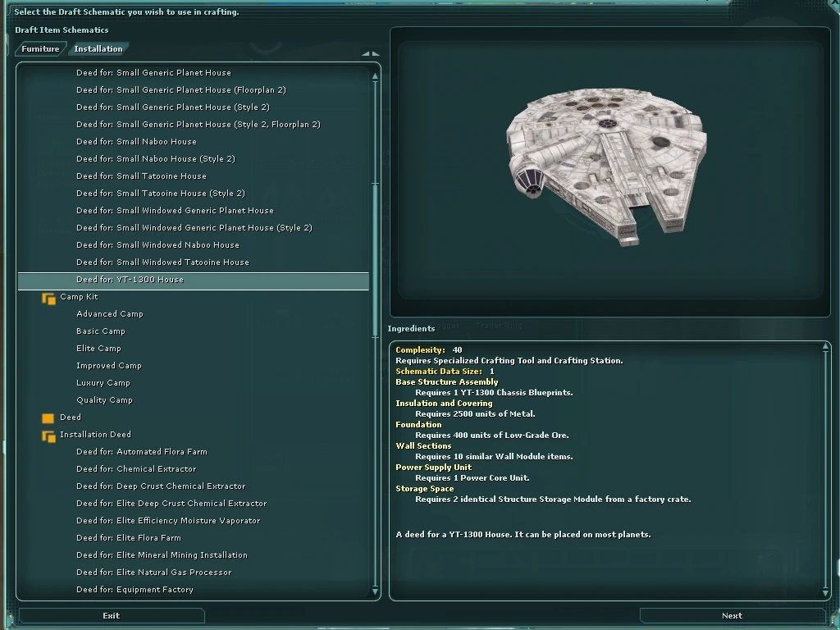Select Deed for: Elite Deep Crust Chemical Extractor
Viewport: 840px width, 630px height.
pos(171,503)
